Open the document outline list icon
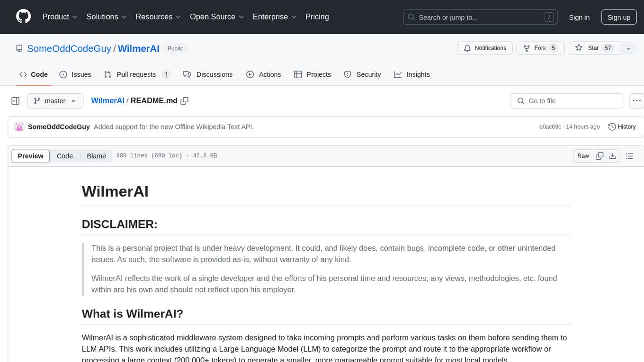 [x=629, y=156]
